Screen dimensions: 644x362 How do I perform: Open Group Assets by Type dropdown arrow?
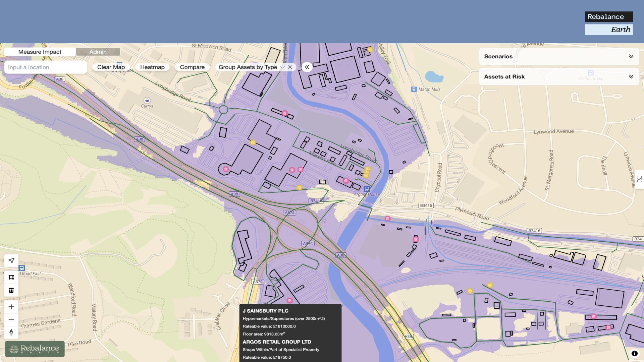click(x=282, y=67)
